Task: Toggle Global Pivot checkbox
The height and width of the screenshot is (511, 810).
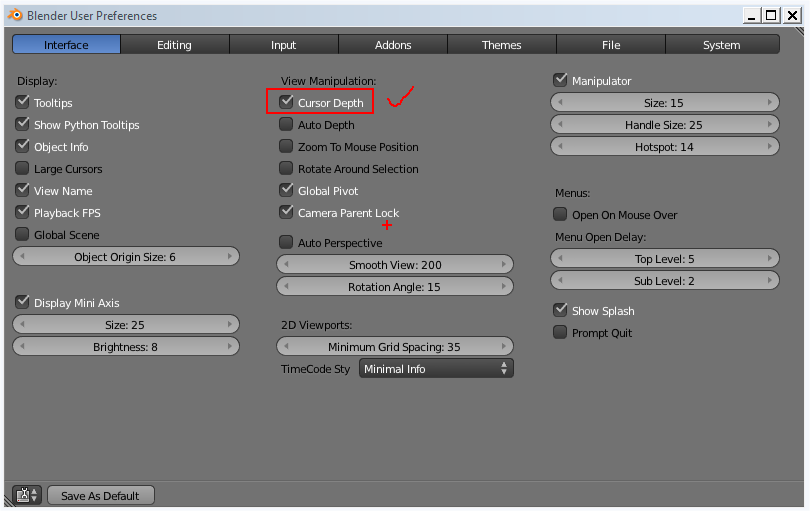Action: tap(286, 190)
